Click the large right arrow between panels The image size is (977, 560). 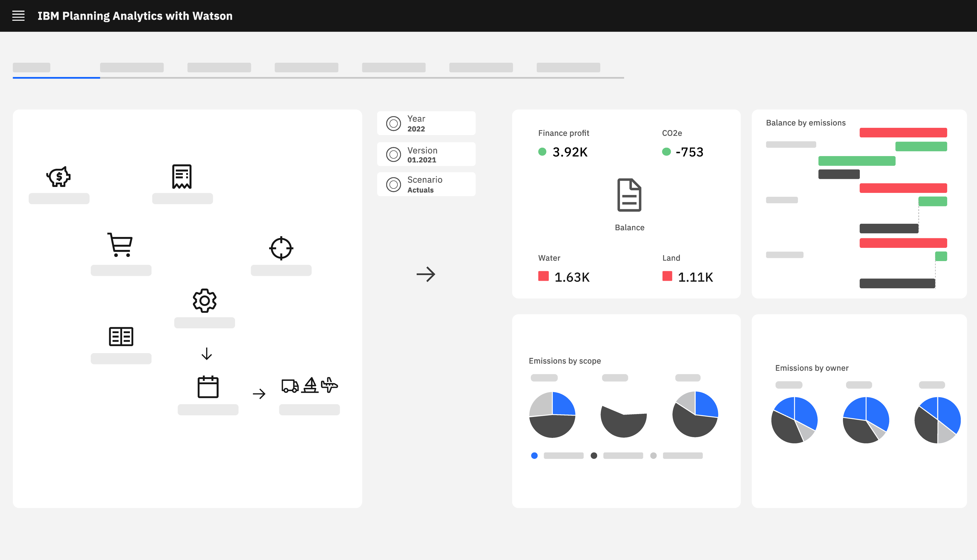[x=426, y=274]
